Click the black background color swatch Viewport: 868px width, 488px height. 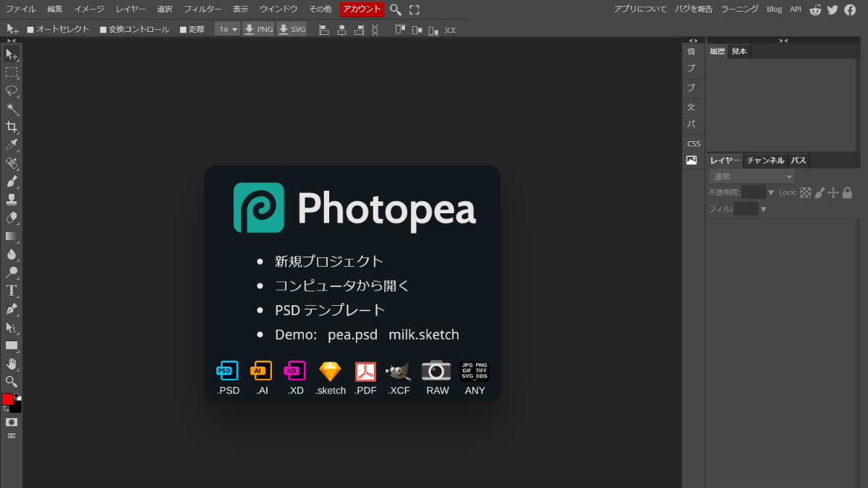pyautogui.click(x=17, y=408)
